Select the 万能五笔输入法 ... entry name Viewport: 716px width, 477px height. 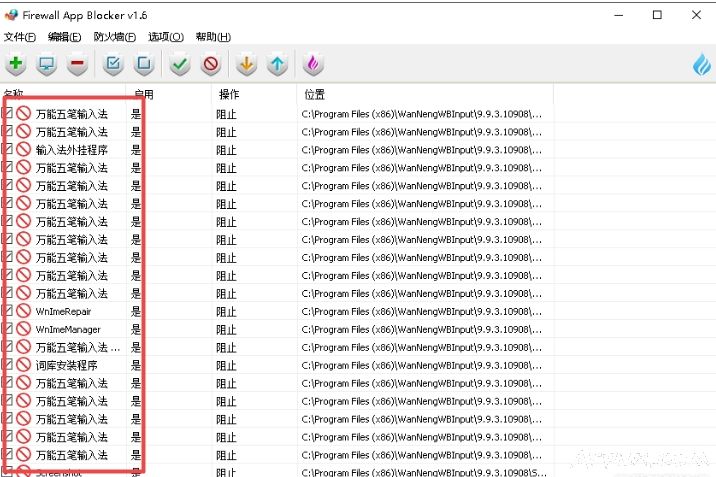click(x=78, y=348)
